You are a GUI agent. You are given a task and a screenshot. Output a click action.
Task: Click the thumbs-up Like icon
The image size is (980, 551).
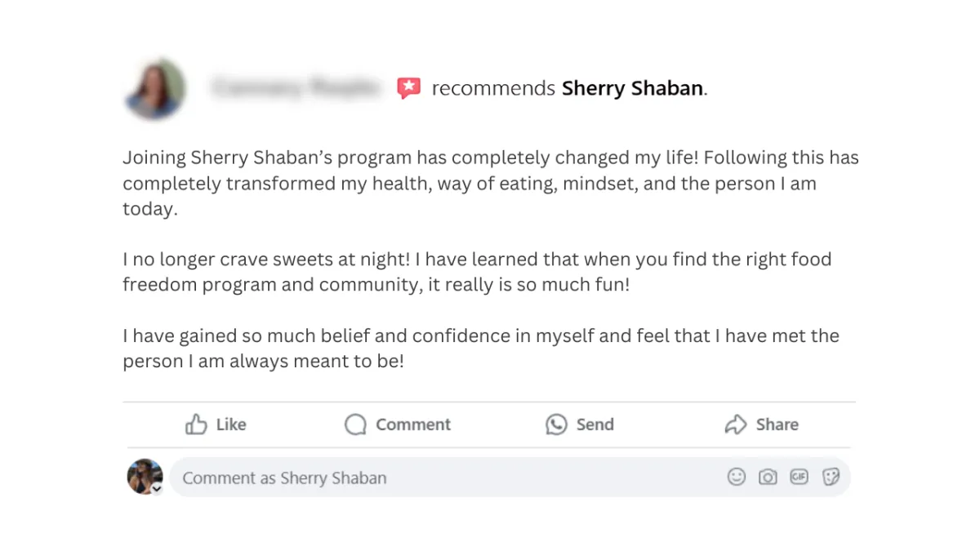[196, 424]
